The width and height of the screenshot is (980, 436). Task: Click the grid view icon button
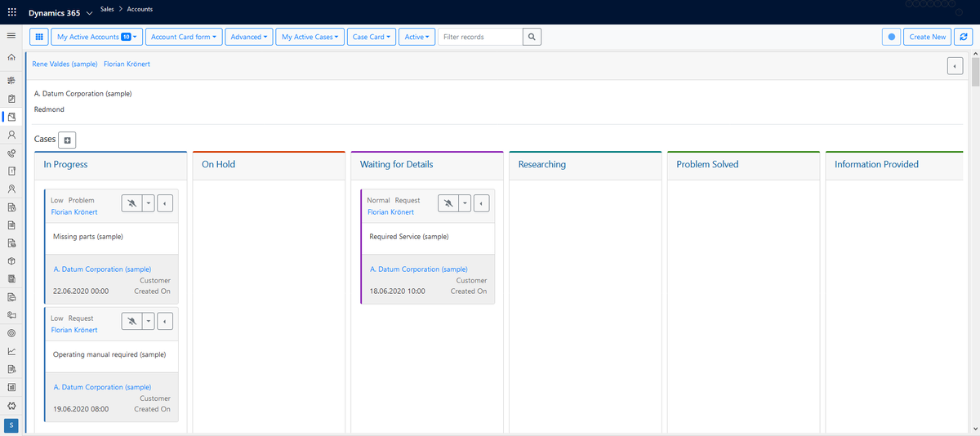[39, 37]
